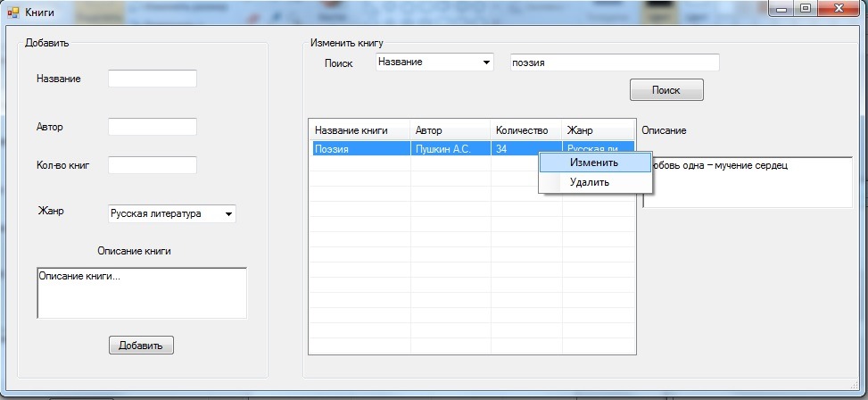Select Изменить from the context menu
Screen dimensions: 868x400
coord(594,162)
